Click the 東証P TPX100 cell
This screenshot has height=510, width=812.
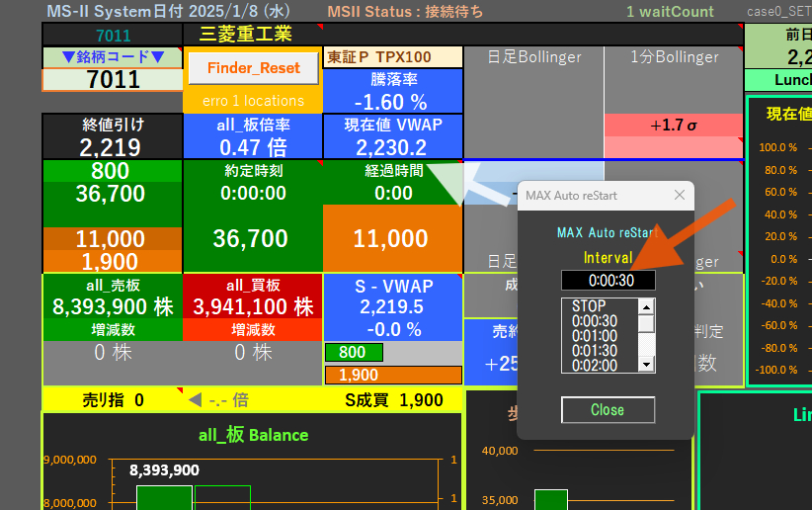[x=392, y=57]
